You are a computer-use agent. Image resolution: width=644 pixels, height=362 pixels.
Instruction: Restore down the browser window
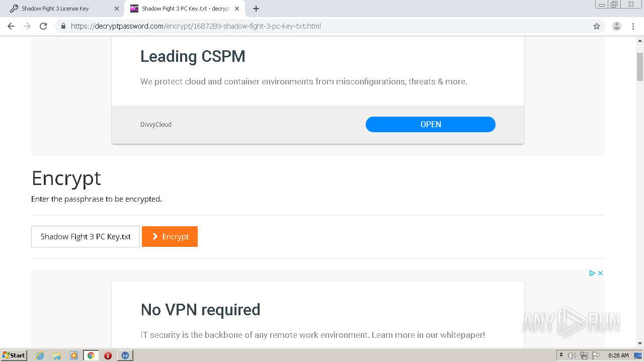(614, 4)
